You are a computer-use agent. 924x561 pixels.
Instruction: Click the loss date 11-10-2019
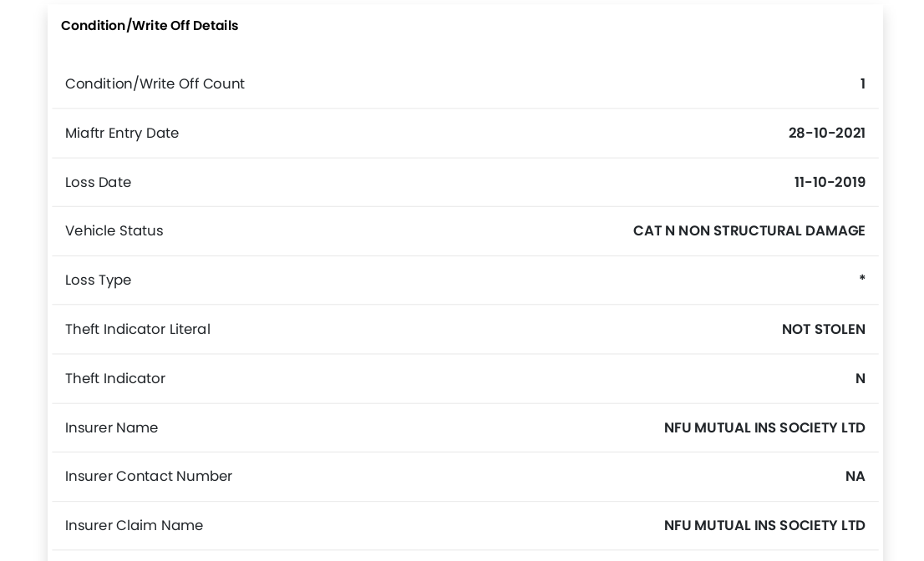coord(830,182)
